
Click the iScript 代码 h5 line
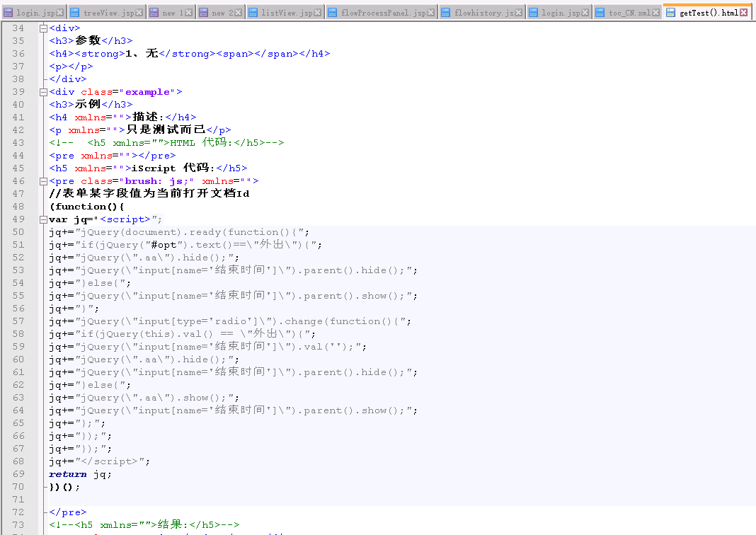148,168
